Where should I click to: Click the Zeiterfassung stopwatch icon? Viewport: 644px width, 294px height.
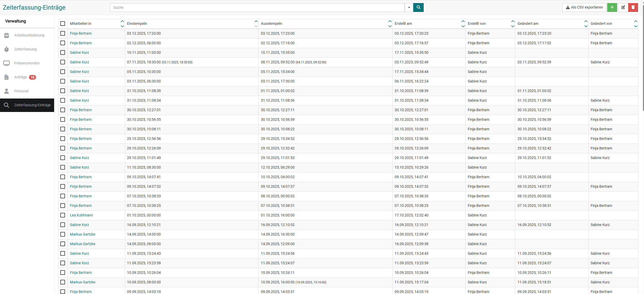(6, 49)
